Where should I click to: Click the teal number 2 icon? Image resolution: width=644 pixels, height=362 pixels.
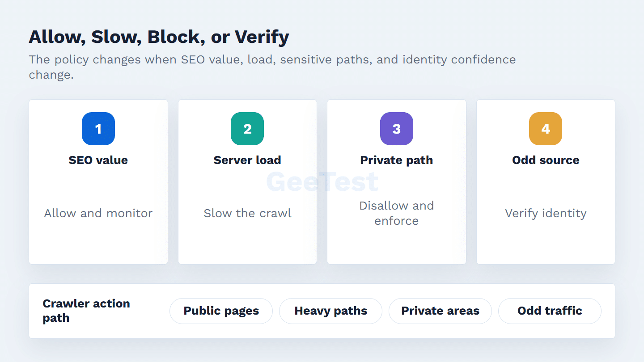click(x=247, y=129)
